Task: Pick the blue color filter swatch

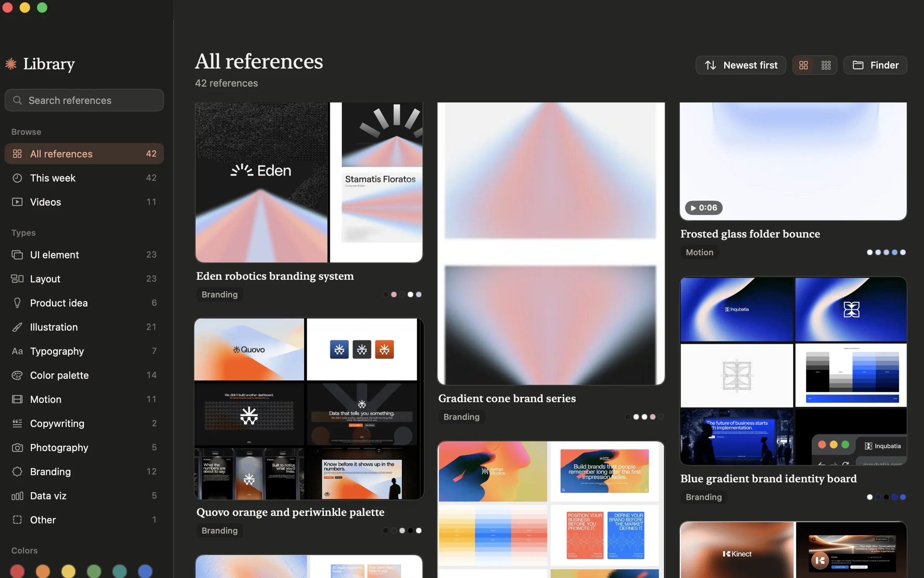Action: click(145, 571)
